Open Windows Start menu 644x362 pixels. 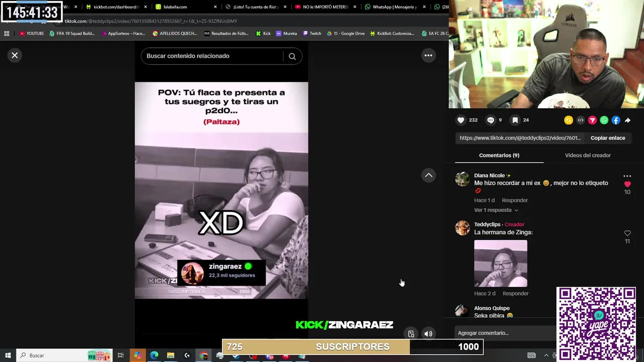[8, 355]
